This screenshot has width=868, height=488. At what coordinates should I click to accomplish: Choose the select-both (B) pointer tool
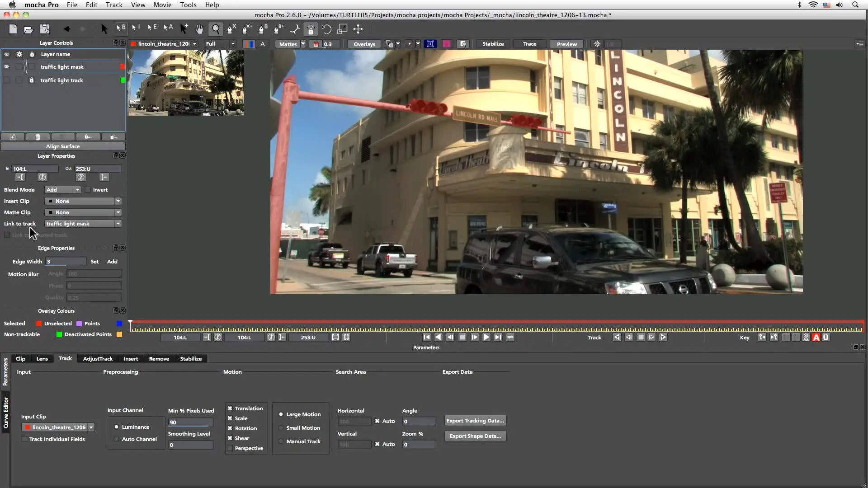[121, 28]
